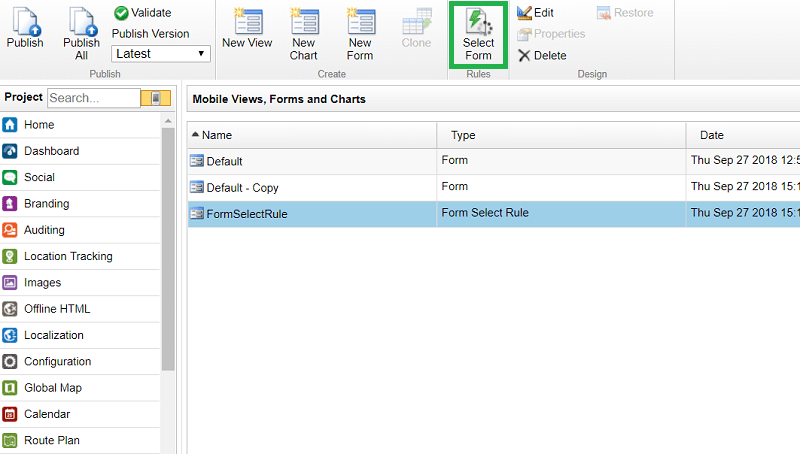800x454 pixels.
Task: Create a New Chart
Action: (x=304, y=34)
